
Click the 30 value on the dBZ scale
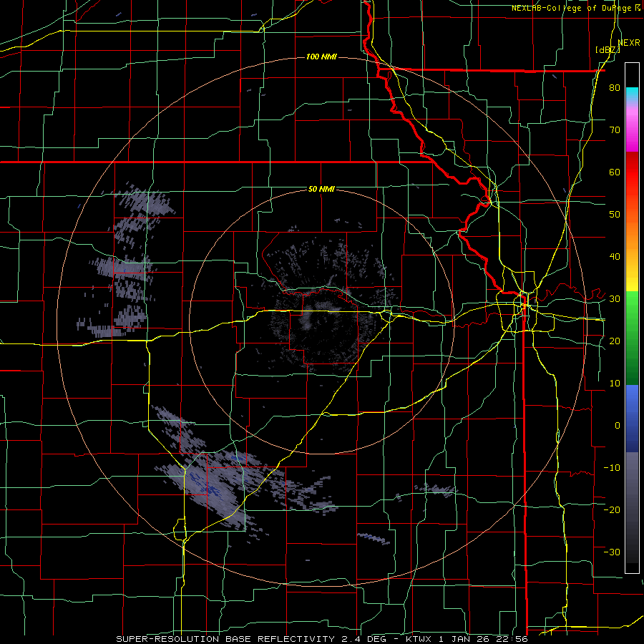(x=615, y=299)
